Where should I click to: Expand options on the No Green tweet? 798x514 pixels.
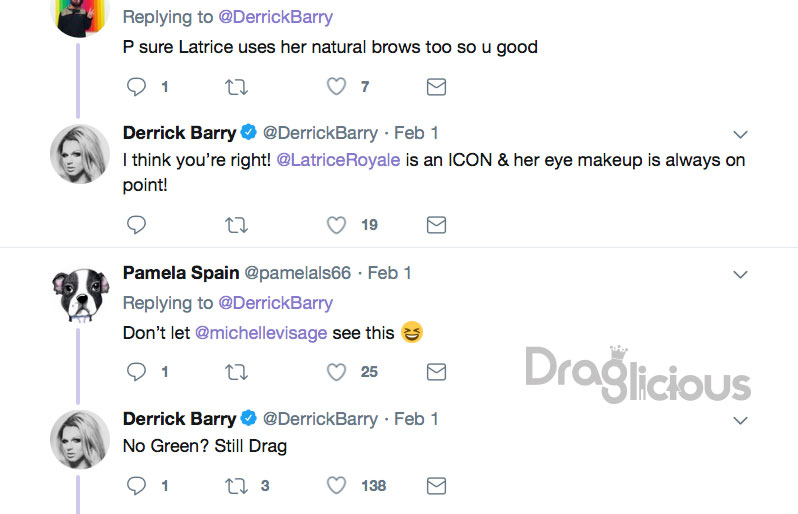[x=740, y=420]
